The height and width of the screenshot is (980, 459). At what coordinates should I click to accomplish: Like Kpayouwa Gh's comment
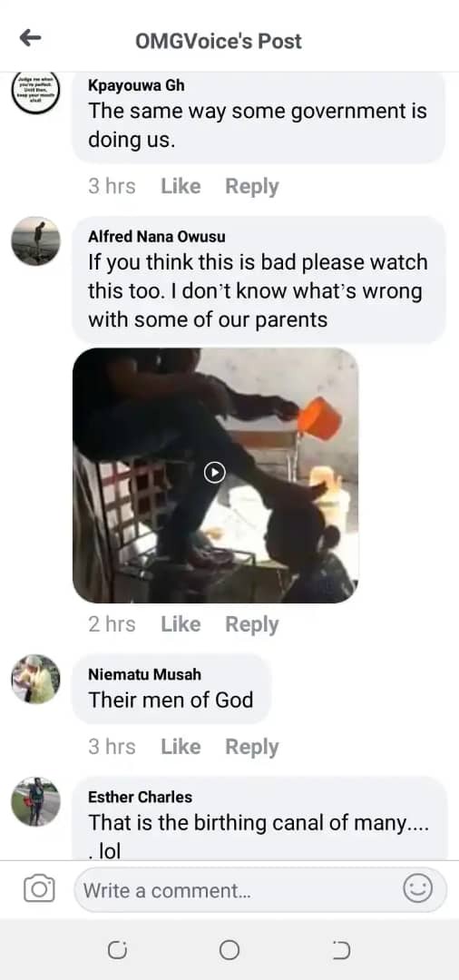click(x=181, y=186)
